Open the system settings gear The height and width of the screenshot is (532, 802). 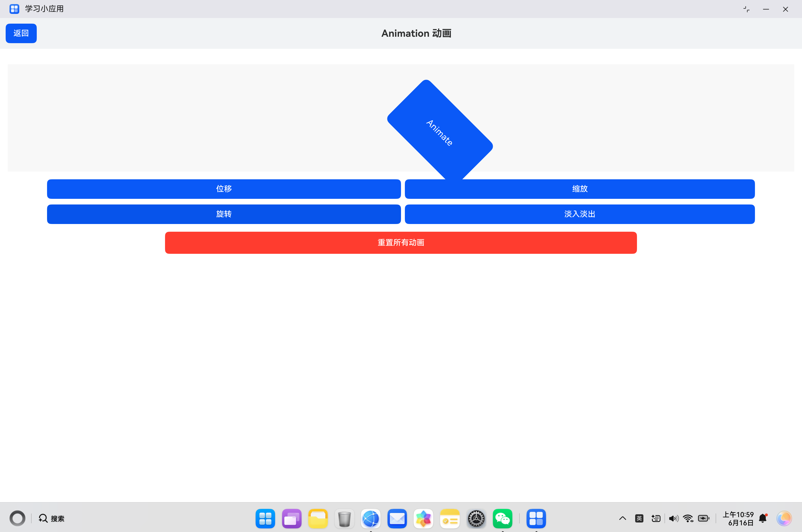click(476, 518)
